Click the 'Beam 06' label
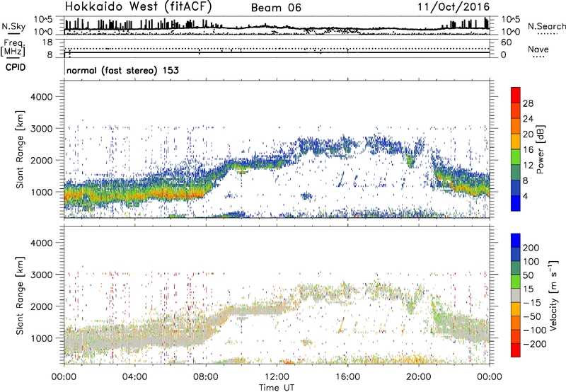 tap(276, 8)
